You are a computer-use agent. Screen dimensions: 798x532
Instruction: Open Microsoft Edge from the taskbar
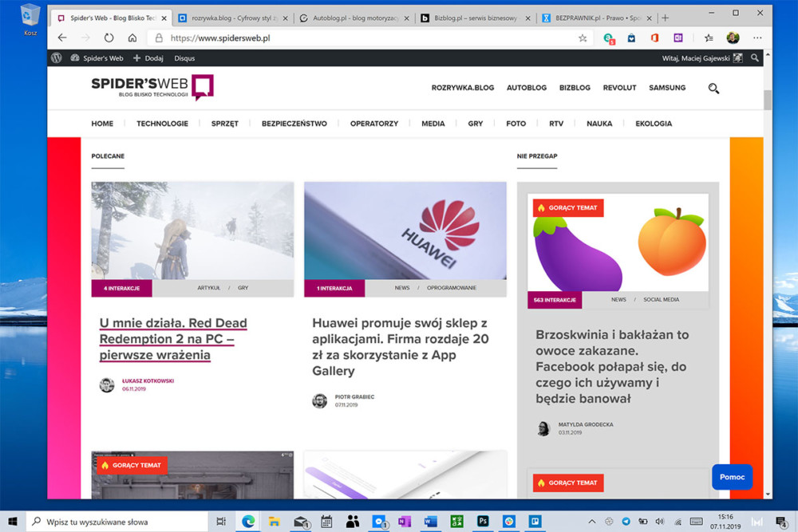tap(248, 522)
